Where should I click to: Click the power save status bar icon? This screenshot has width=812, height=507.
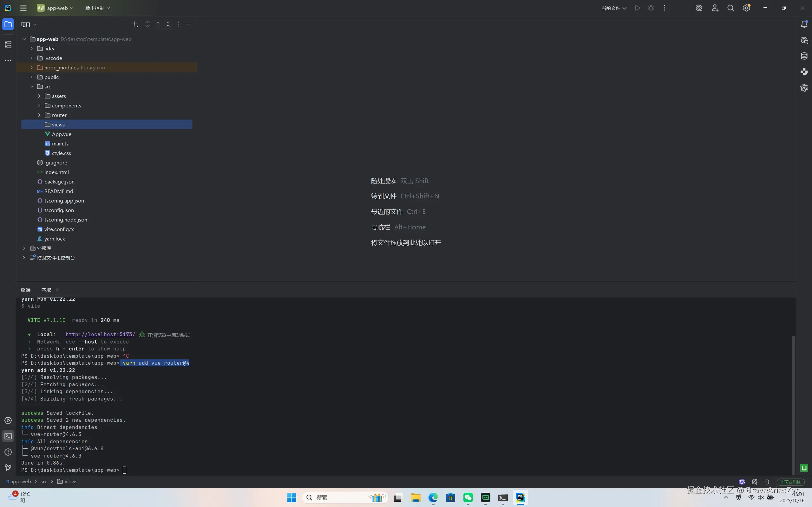[x=755, y=482]
